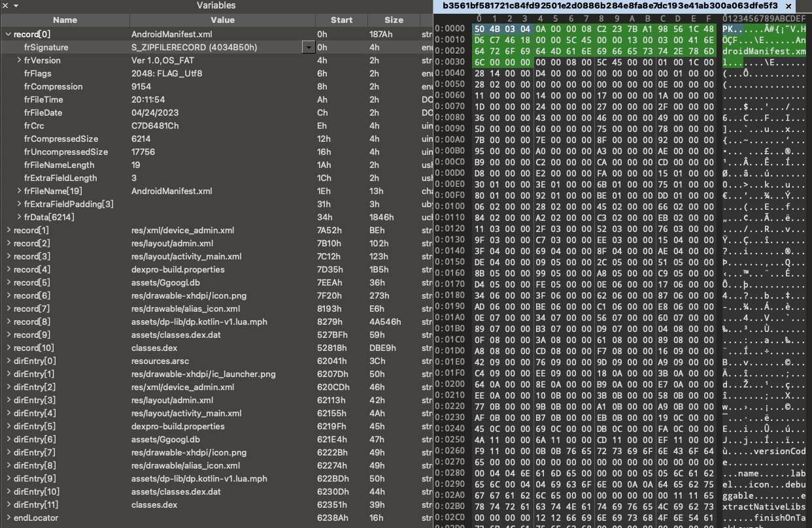The width and height of the screenshot is (812, 528).
Task: Select the frFileTime variable row
Action: tap(216, 99)
